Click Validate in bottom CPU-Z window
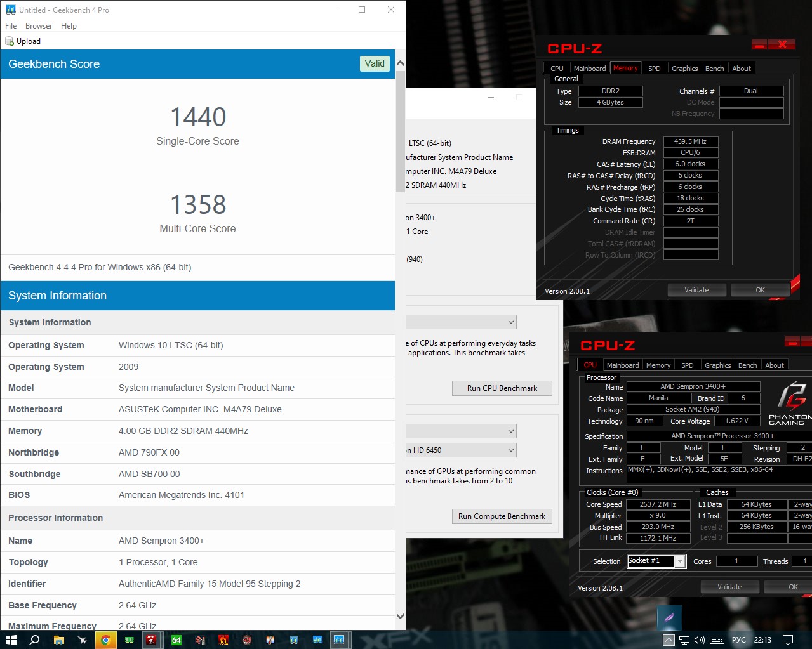Screen dimensions: 812x649 (x=729, y=587)
